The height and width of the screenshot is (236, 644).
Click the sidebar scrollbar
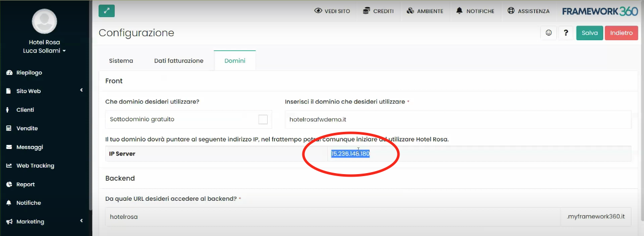pyautogui.click(x=91, y=106)
